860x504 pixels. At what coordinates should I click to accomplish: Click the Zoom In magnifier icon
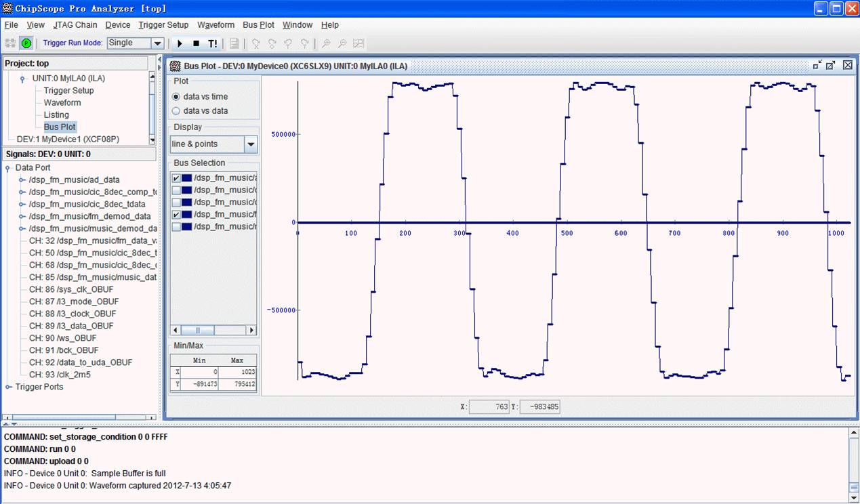326,43
